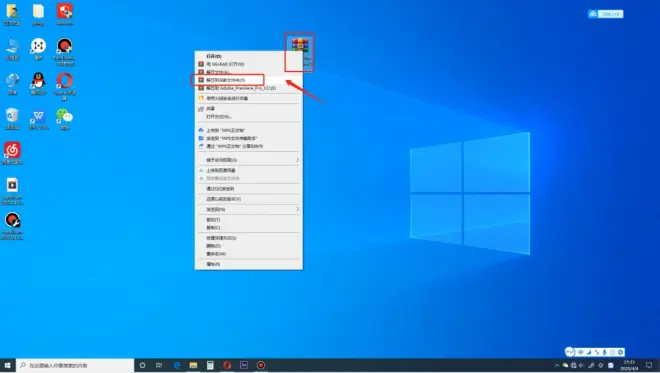Open Task View from the taskbar
This screenshot has width=660, height=373.
159,365
